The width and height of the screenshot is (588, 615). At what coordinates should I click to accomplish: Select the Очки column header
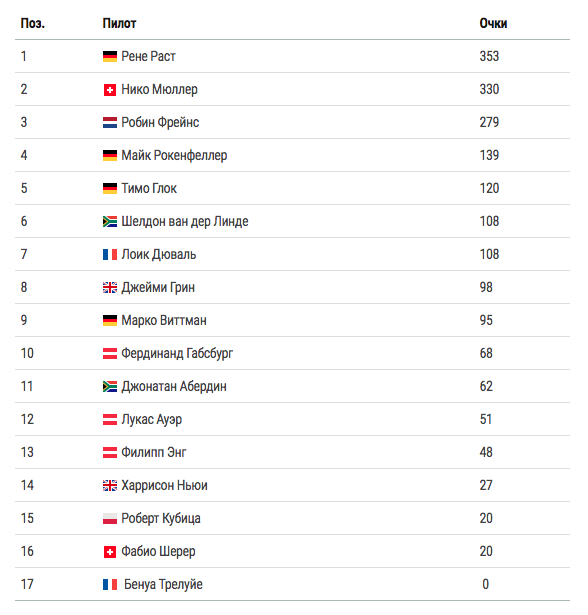click(493, 24)
